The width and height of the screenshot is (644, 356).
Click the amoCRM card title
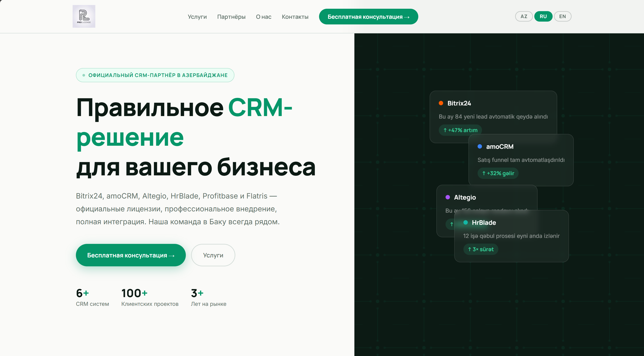tap(500, 147)
